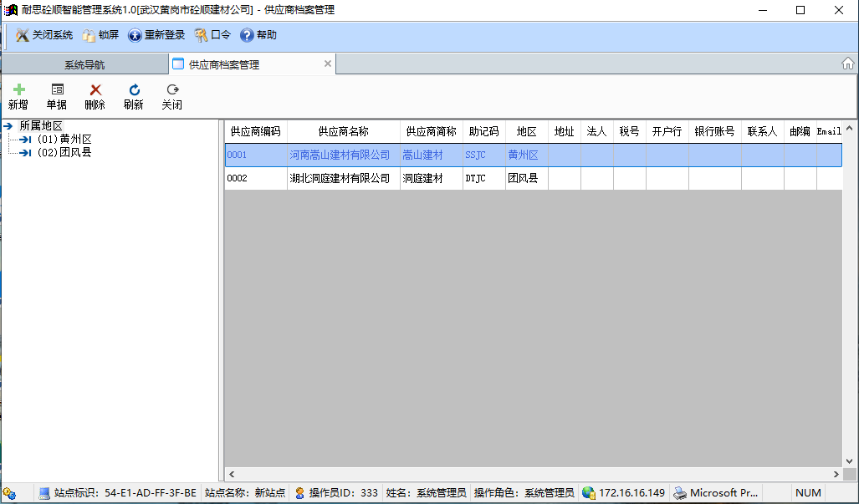This screenshot has width=859, height=504.
Task: Switch to the 系统导航 tab
Action: [84, 65]
